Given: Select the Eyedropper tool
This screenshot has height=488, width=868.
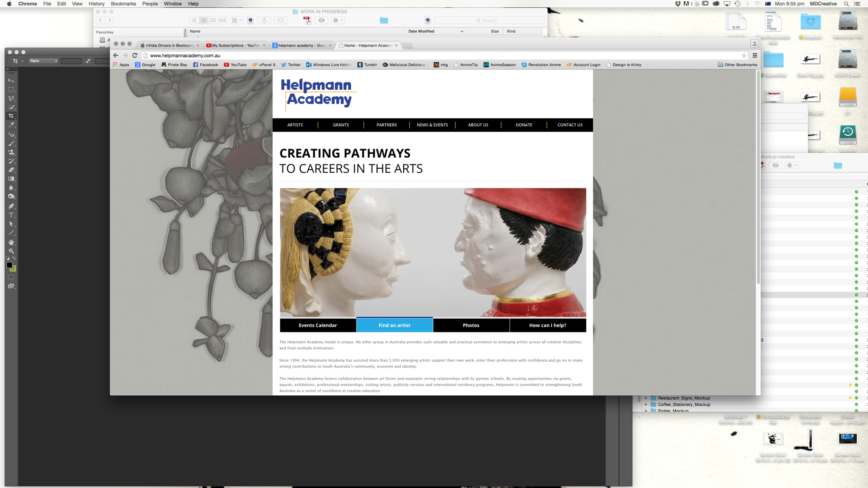Looking at the screenshot, I should [11, 125].
